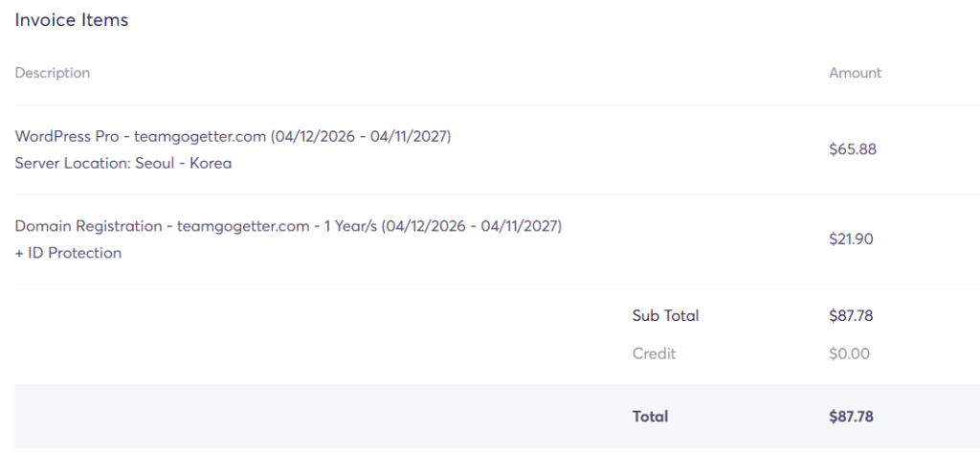Viewport: 980px width, 455px height.
Task: Select the Description column header
Action: pyautogui.click(x=53, y=73)
